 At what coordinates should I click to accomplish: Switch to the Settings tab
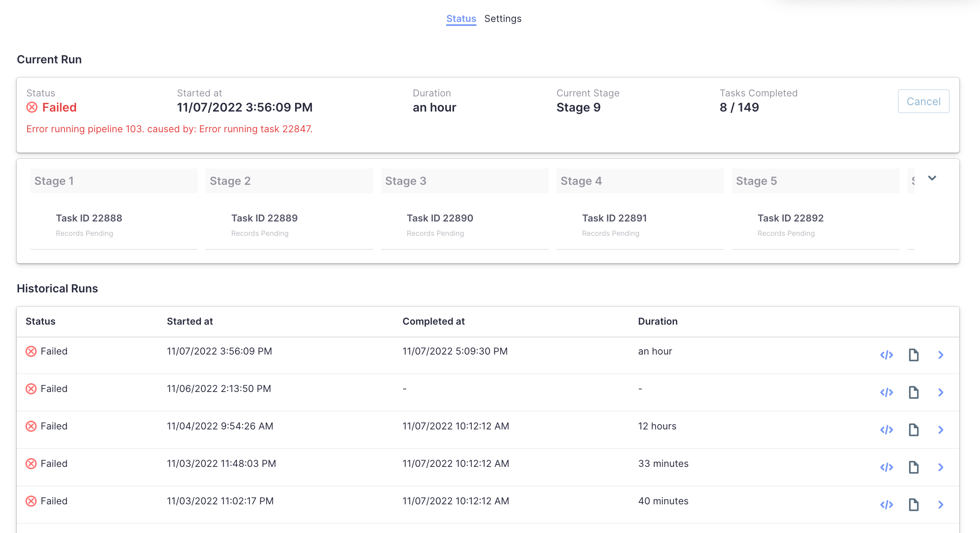coord(503,19)
